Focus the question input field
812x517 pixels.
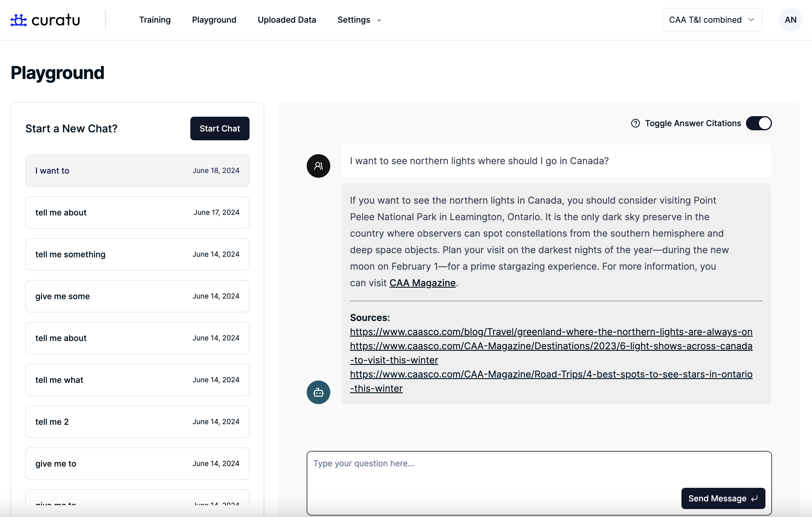[539, 483]
